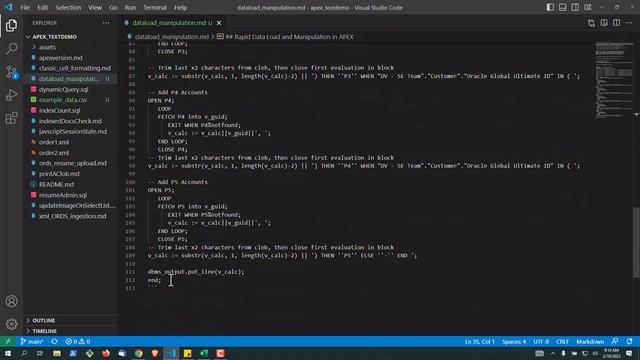Open editor More Actions ellipsis
The width and height of the screenshot is (640, 360).
(x=629, y=23)
